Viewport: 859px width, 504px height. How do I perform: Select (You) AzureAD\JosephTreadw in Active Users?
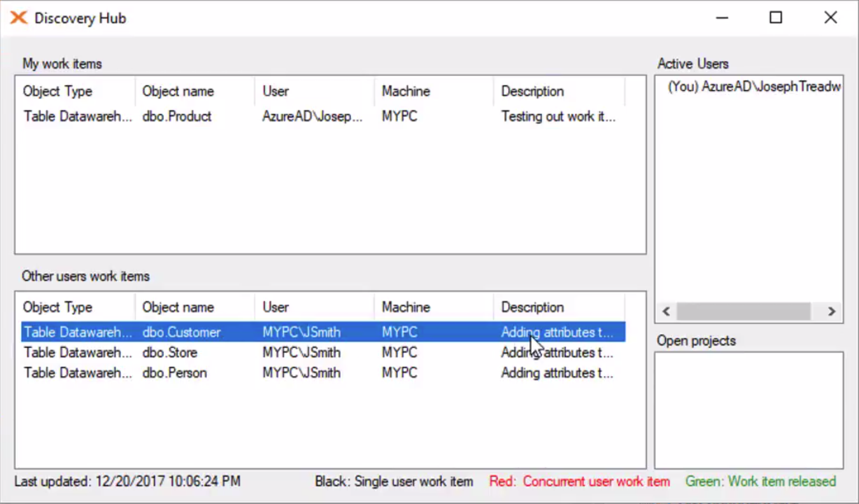click(x=754, y=87)
